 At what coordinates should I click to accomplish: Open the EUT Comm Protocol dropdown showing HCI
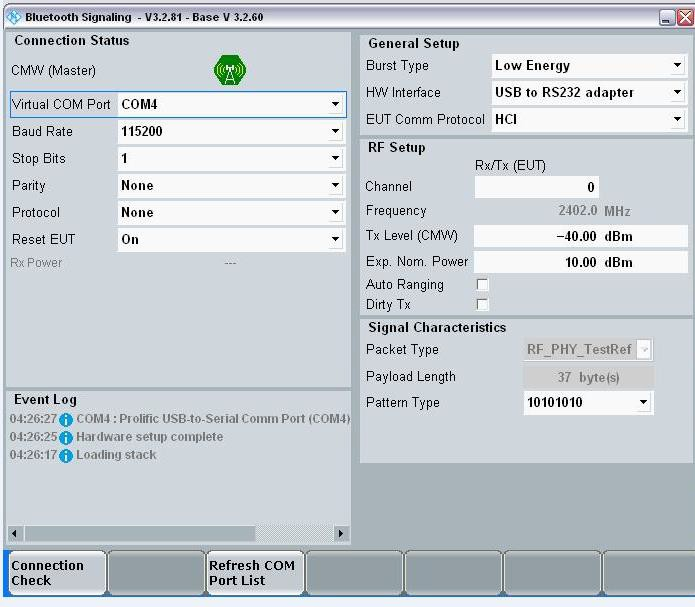[x=589, y=119]
